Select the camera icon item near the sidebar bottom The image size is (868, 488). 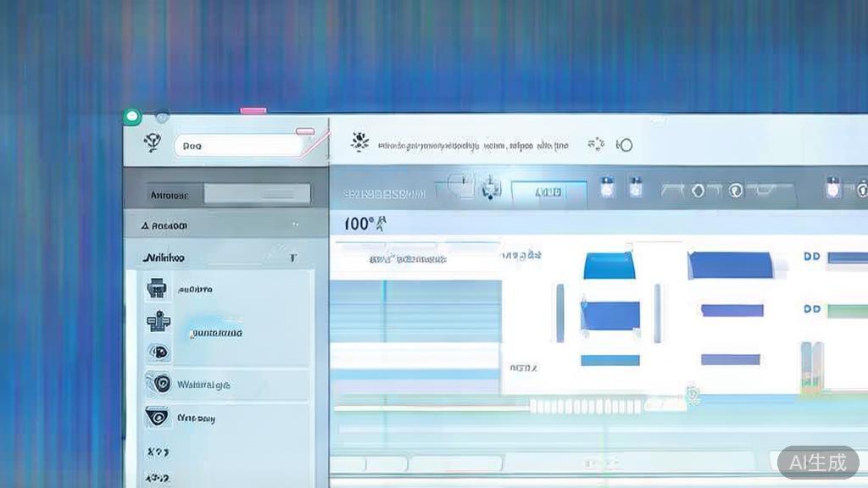pyautogui.click(x=158, y=417)
